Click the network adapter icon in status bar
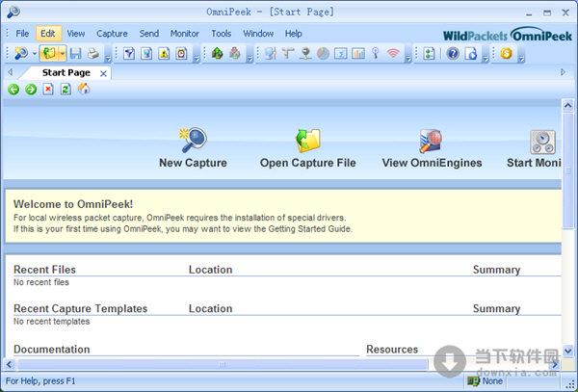This screenshot has height=392, width=578. coord(473,381)
